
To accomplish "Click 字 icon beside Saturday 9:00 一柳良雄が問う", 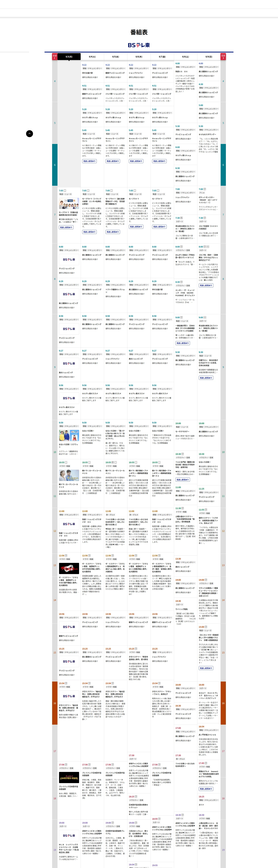I will point(182,317).
